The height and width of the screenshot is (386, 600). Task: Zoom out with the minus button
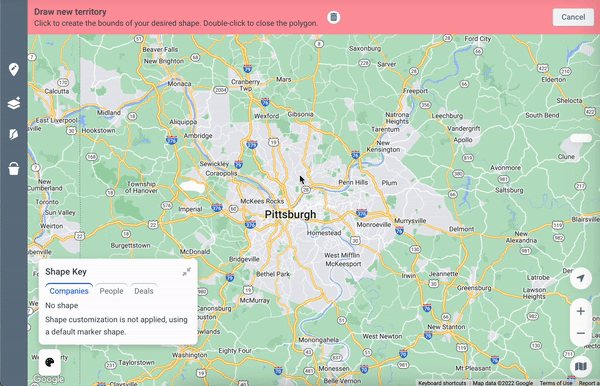[580, 333]
